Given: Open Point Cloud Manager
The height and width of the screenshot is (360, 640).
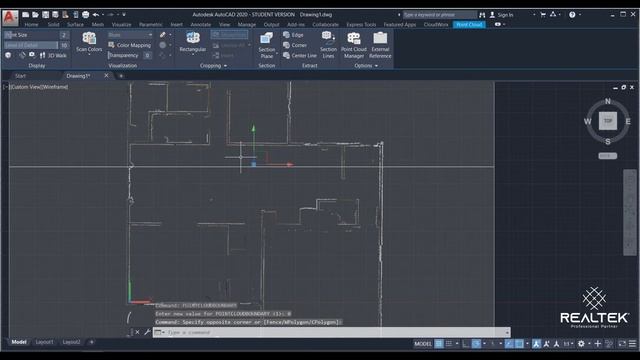Looking at the screenshot, I should click(x=354, y=45).
